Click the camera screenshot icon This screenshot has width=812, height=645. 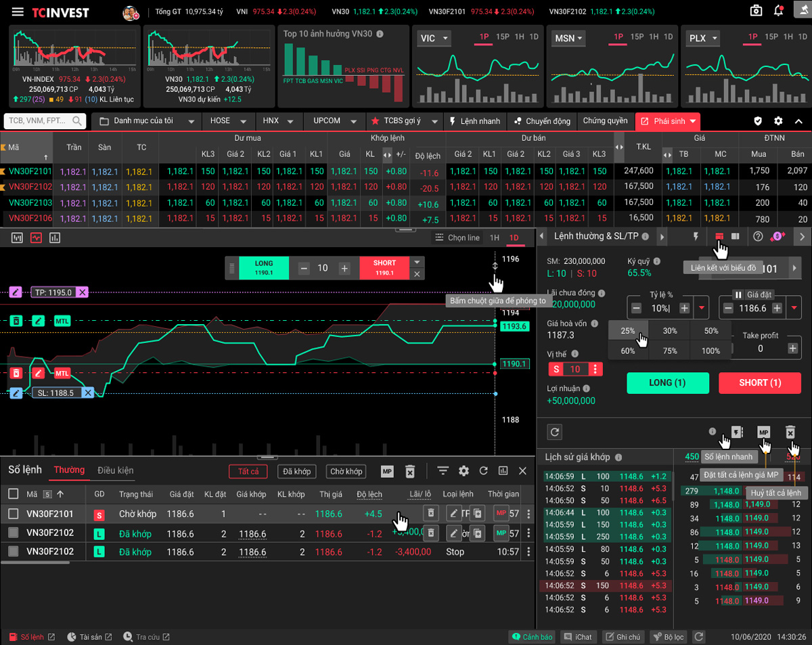pos(756,11)
